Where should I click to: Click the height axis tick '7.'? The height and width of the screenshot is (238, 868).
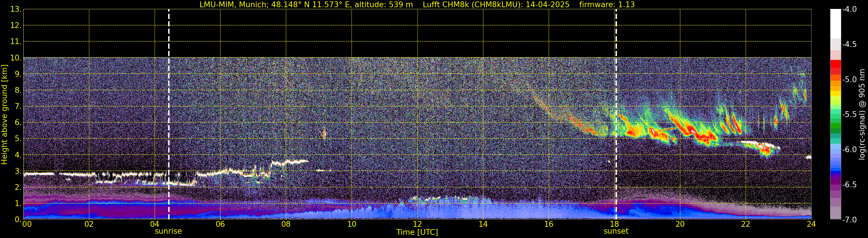click(18, 106)
